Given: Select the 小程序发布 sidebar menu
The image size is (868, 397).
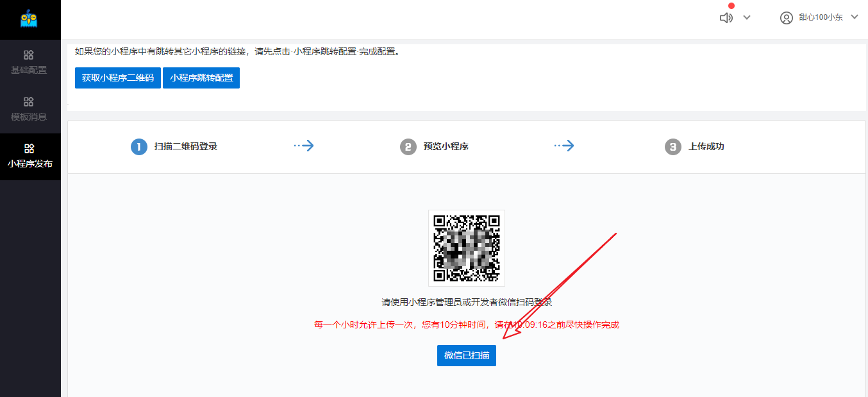Looking at the screenshot, I should click(x=30, y=156).
